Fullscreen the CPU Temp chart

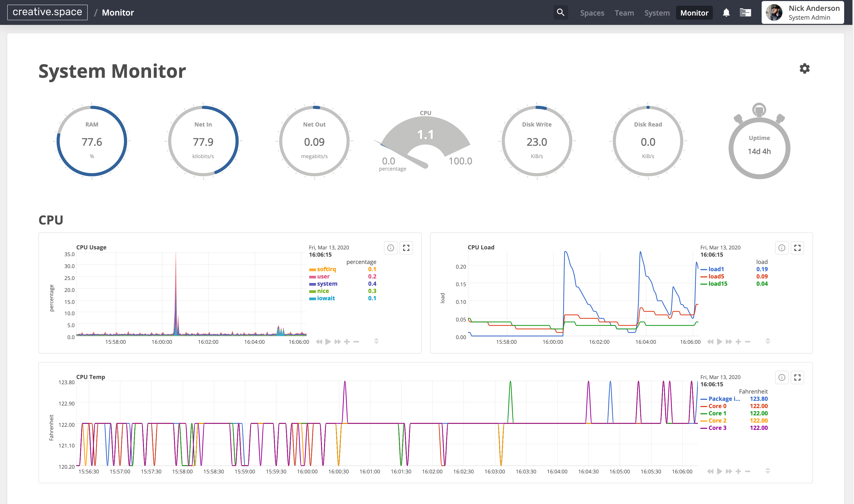[797, 378]
